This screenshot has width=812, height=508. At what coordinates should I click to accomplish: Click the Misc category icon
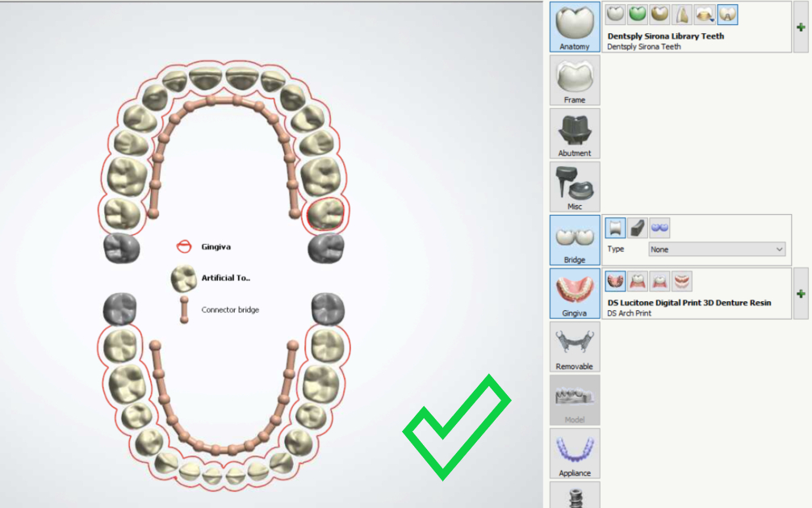[x=575, y=186]
